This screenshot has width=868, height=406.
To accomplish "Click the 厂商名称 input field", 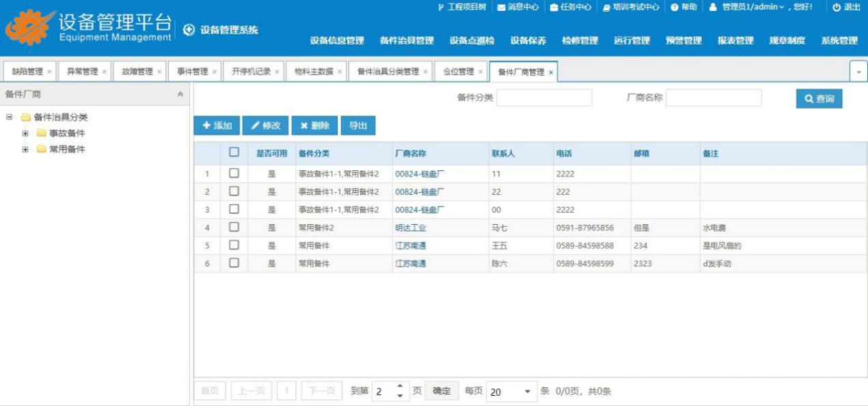I will click(x=713, y=98).
